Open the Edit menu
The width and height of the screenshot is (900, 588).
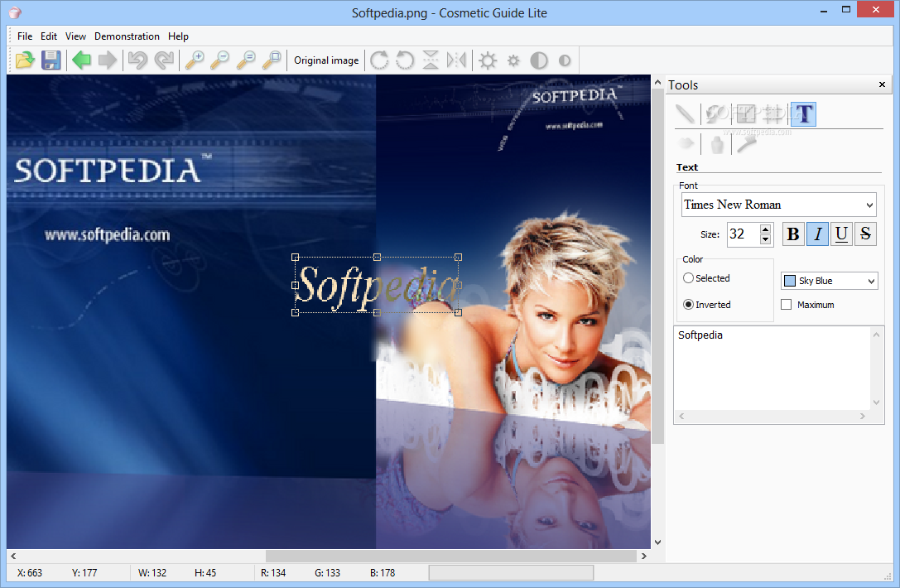tap(49, 36)
